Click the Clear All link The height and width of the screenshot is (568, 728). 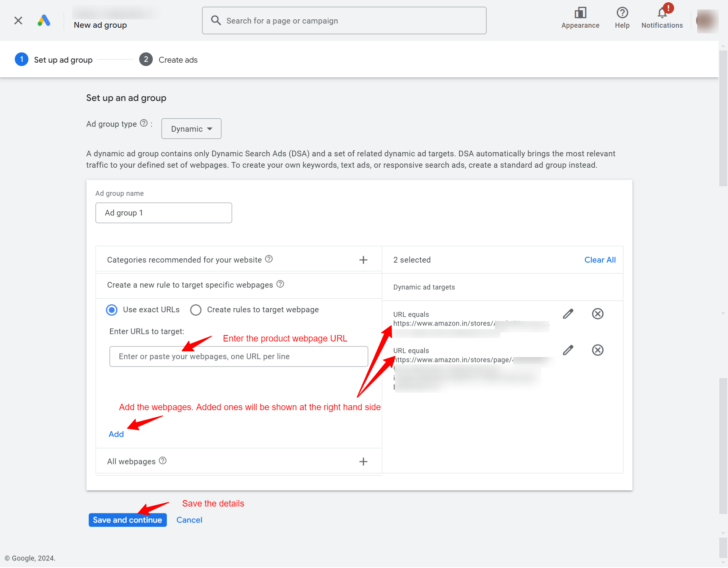pyautogui.click(x=600, y=260)
